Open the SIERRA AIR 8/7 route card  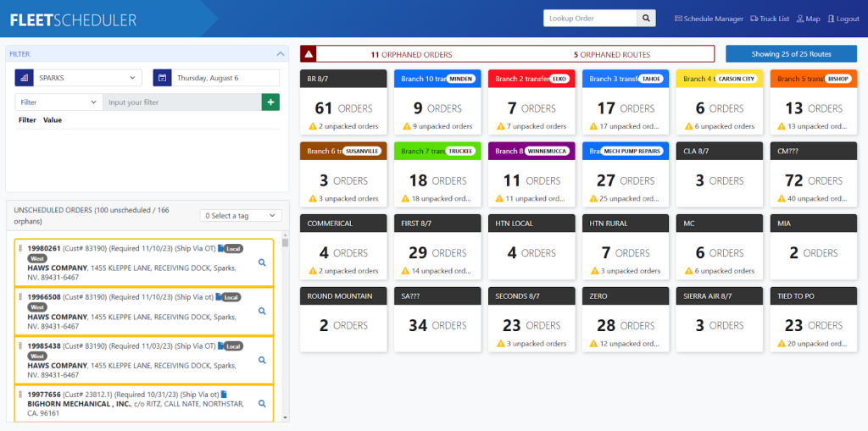pos(720,319)
